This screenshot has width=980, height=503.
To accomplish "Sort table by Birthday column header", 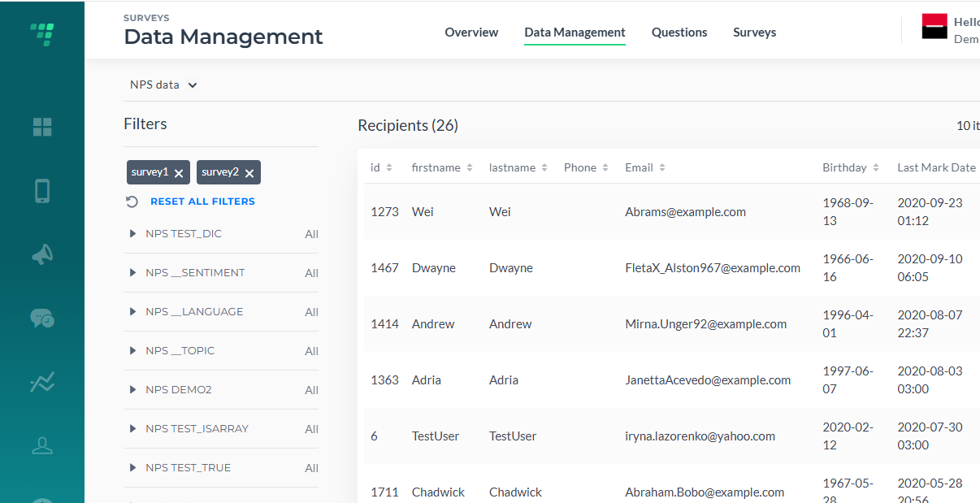I will (x=851, y=167).
